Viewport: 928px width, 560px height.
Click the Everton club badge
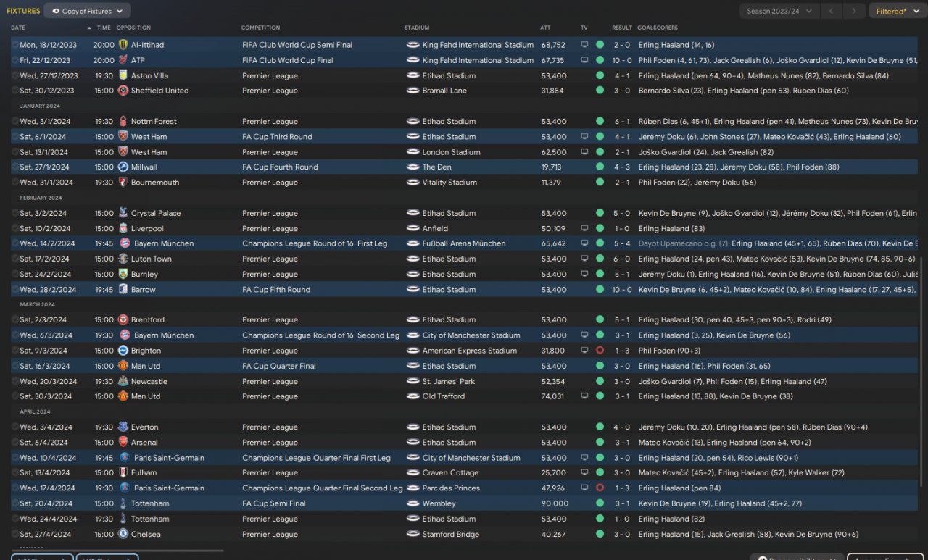coord(123,427)
